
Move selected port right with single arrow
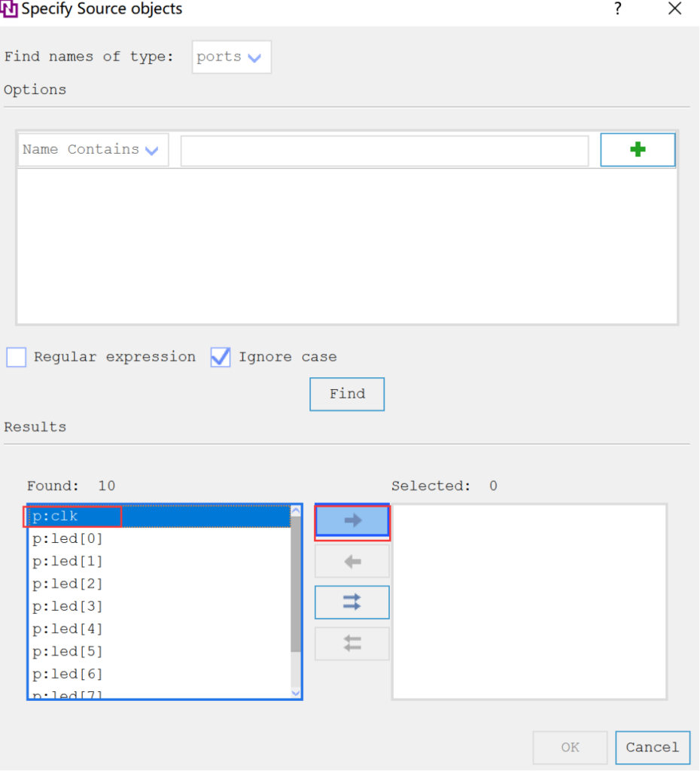[352, 521]
